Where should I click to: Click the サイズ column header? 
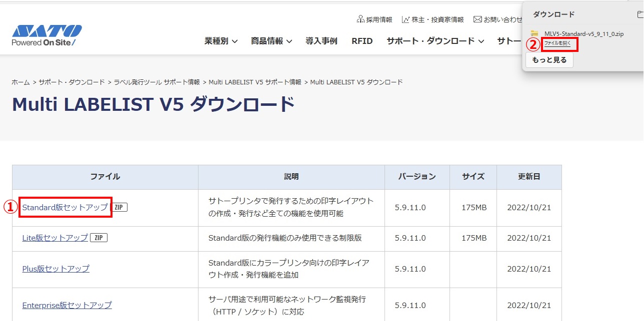point(473,177)
